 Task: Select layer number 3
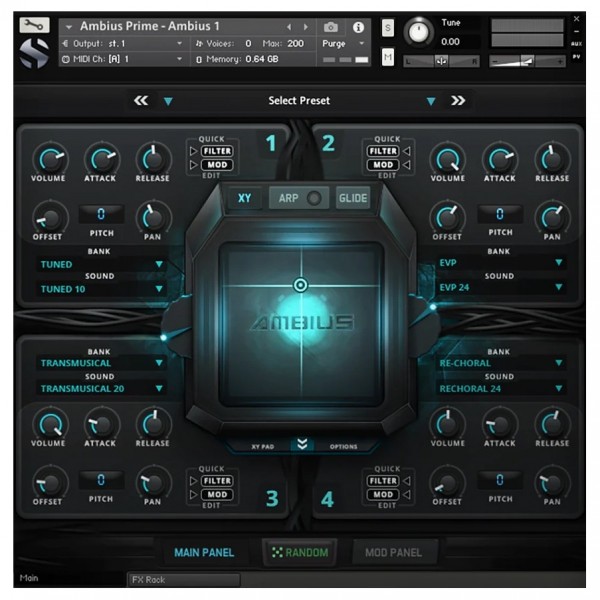pyautogui.click(x=272, y=499)
